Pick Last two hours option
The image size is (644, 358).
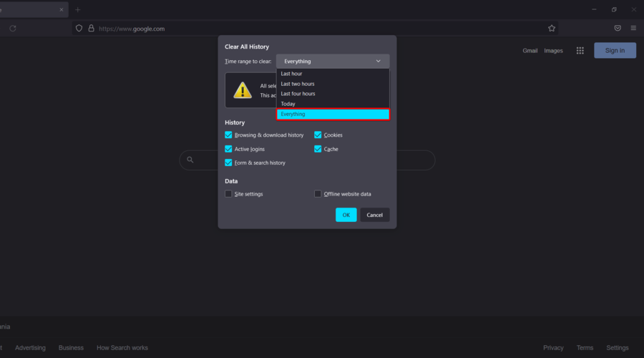pos(297,84)
